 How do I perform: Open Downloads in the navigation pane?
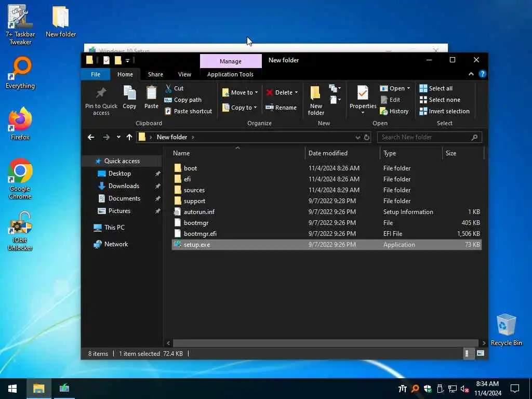click(x=124, y=186)
